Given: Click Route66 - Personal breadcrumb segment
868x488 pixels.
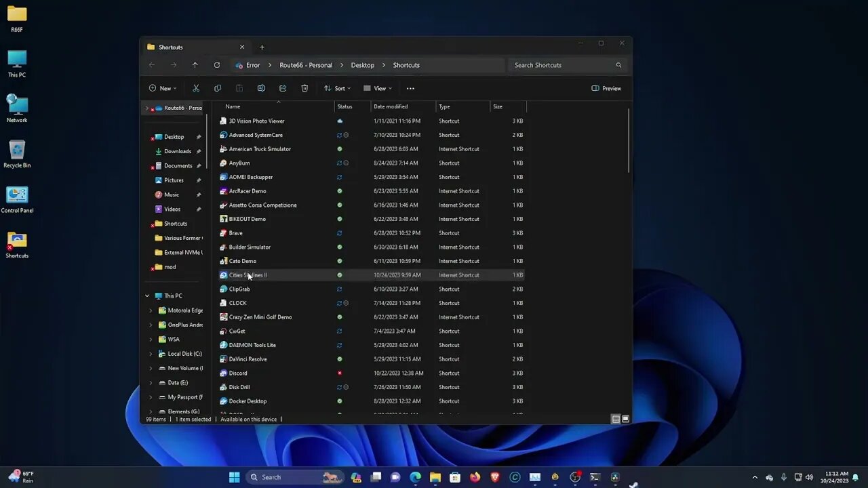Looking at the screenshot, I should click(306, 65).
